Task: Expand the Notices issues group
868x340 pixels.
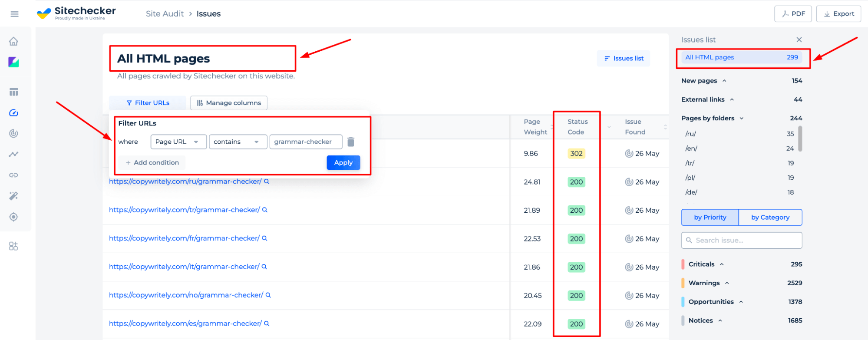Action: [720, 320]
